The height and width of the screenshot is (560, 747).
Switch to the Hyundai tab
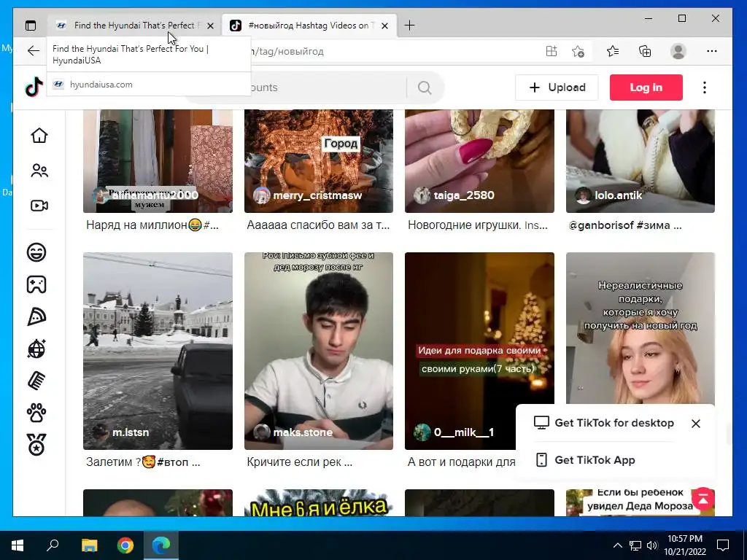coord(134,26)
